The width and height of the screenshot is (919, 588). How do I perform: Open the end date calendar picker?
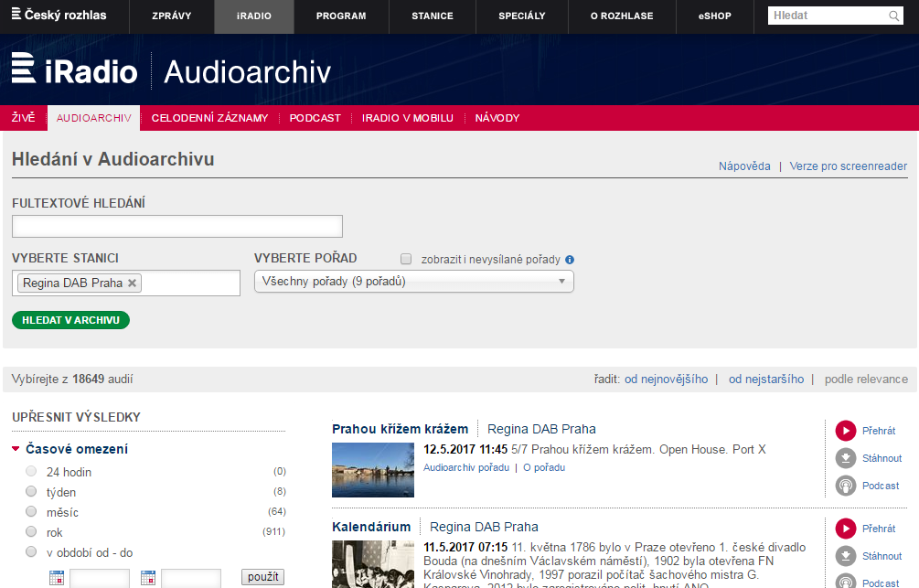pyautogui.click(x=148, y=577)
